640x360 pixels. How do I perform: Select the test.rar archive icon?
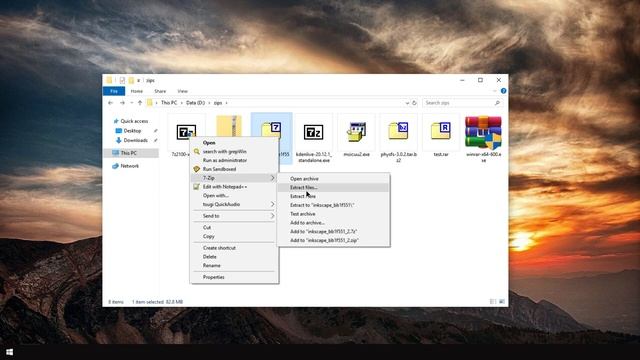pyautogui.click(x=441, y=130)
